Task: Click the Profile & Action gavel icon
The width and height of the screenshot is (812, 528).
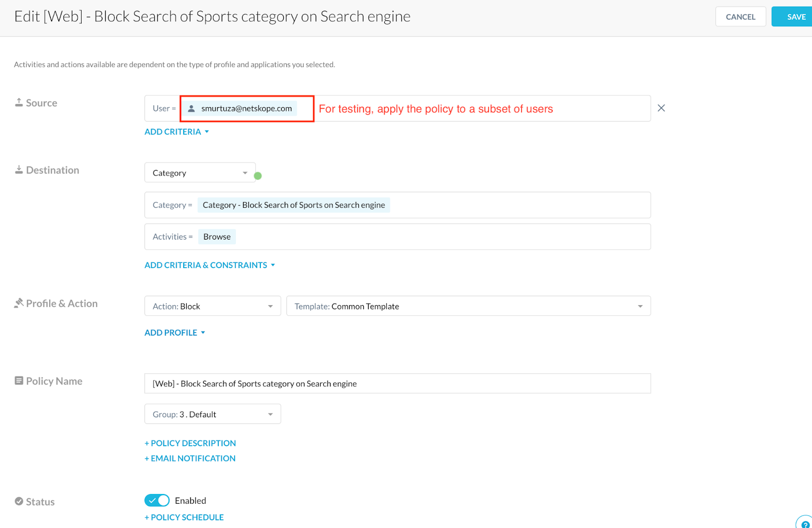Action: (x=19, y=303)
